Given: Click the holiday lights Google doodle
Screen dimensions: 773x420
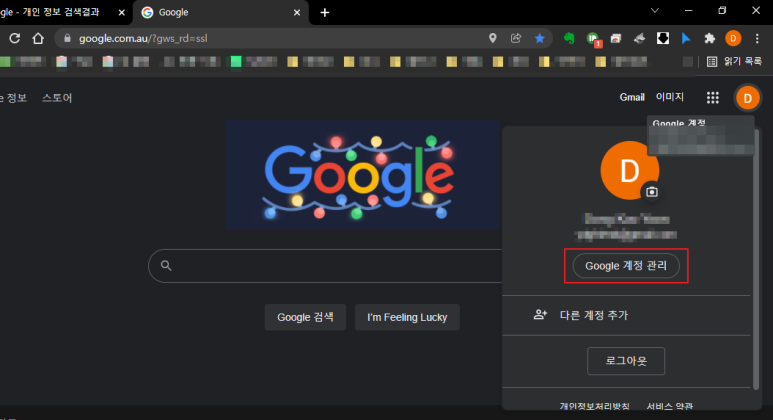Looking at the screenshot, I should (363, 175).
